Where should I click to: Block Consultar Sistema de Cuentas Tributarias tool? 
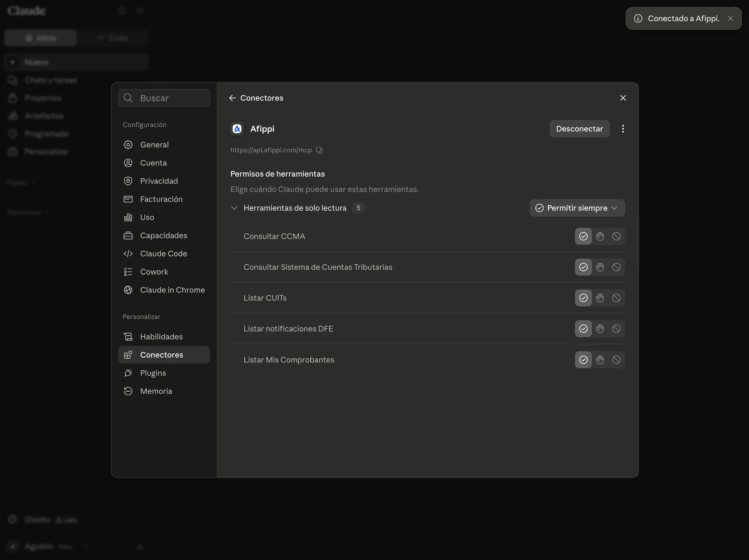click(616, 267)
